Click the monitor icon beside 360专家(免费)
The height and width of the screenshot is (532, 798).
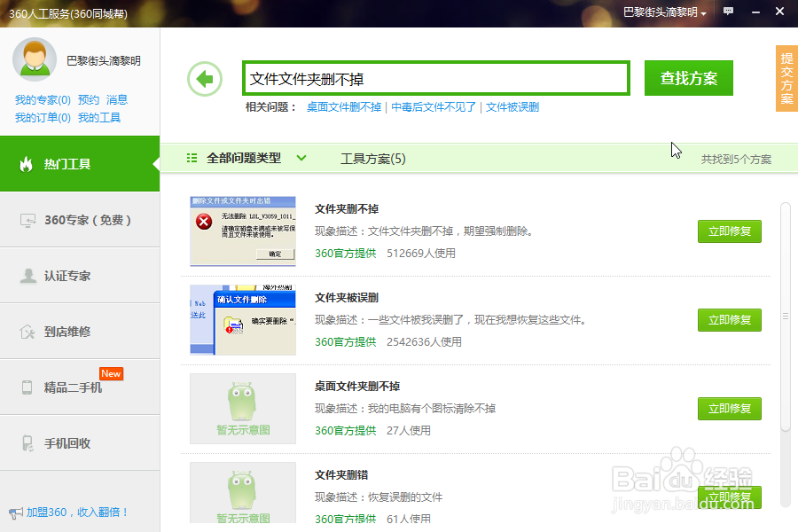point(27,220)
